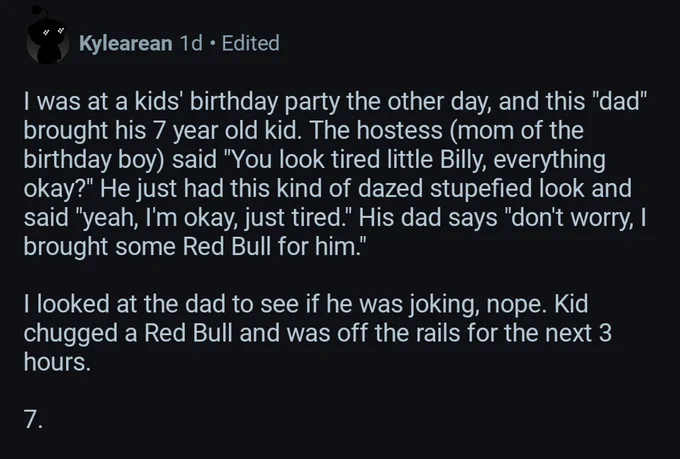Open the Kylearean username profile link

126,43
